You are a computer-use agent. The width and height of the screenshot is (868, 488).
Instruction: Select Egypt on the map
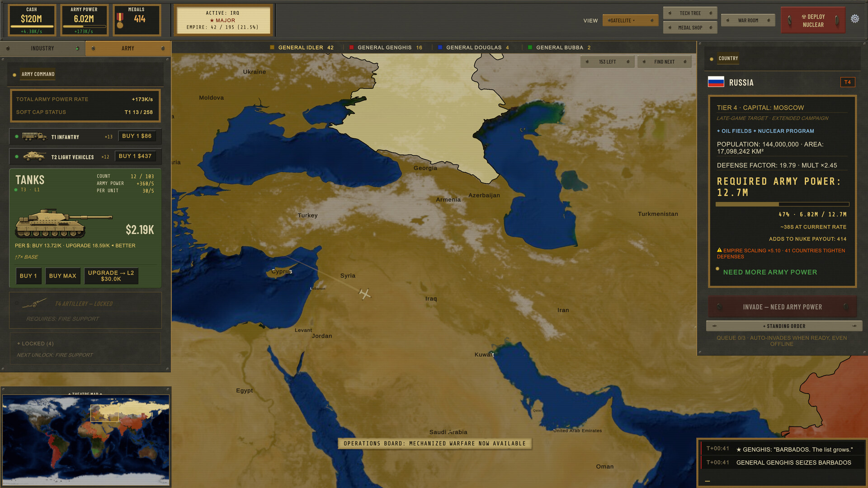[x=244, y=390]
